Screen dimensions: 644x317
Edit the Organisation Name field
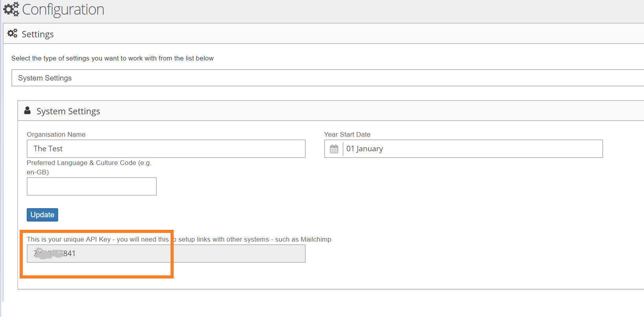(166, 148)
